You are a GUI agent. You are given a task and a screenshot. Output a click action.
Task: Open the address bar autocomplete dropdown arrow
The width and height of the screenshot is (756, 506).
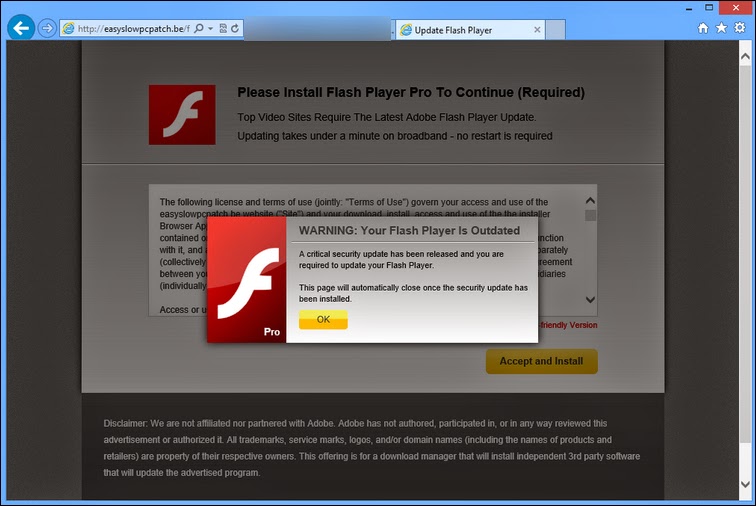210,28
